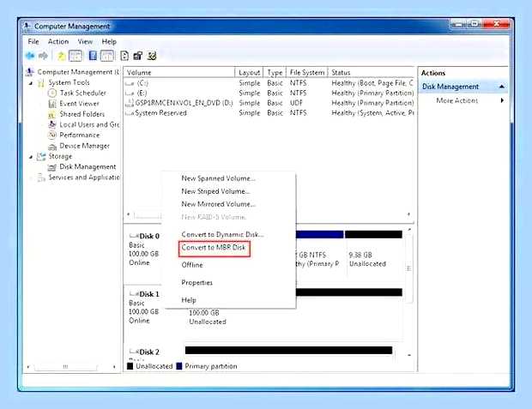Viewport: 532px width, 409px height.
Task: Select Convert to Dynamic Disk option
Action: pos(222,234)
